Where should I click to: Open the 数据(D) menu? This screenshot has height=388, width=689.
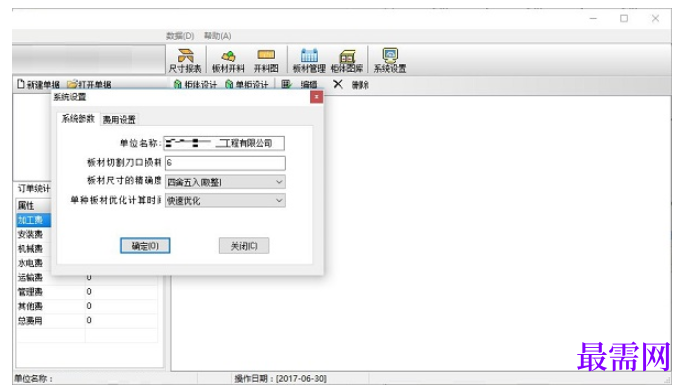(180, 36)
